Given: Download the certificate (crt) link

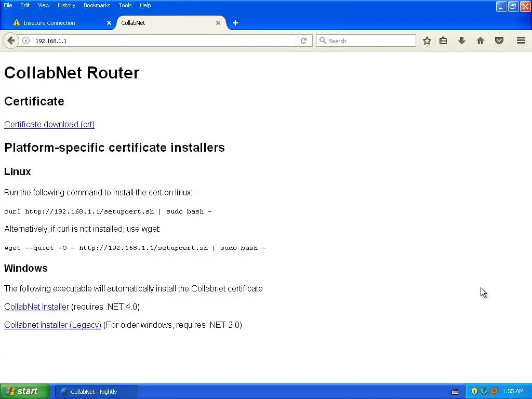Looking at the screenshot, I should (49, 125).
